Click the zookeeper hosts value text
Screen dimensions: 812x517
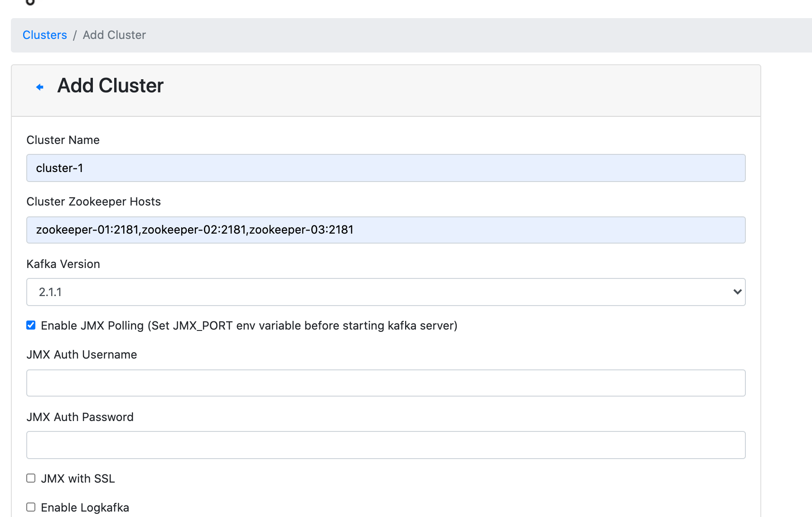[195, 230]
